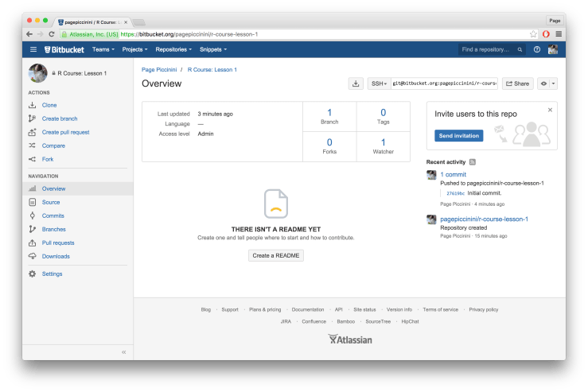Expand the SSH protocol dropdown
Image resolution: width=588 pixels, height=392 pixels.
point(380,83)
